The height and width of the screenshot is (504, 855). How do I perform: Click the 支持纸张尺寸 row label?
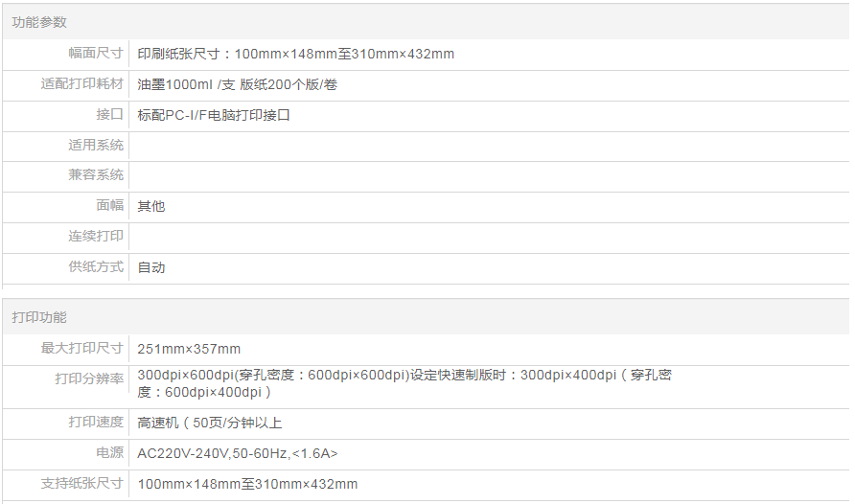pyautogui.click(x=82, y=483)
